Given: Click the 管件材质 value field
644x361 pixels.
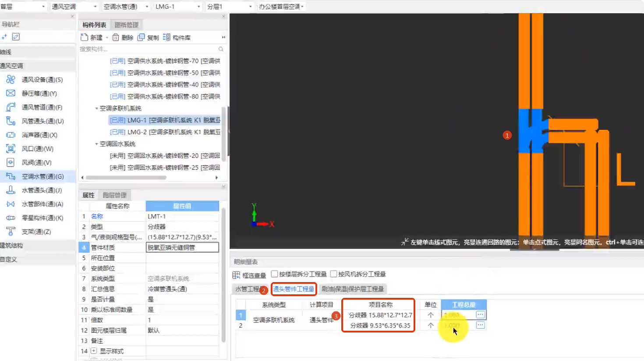Looking at the screenshot, I should click(x=182, y=247).
